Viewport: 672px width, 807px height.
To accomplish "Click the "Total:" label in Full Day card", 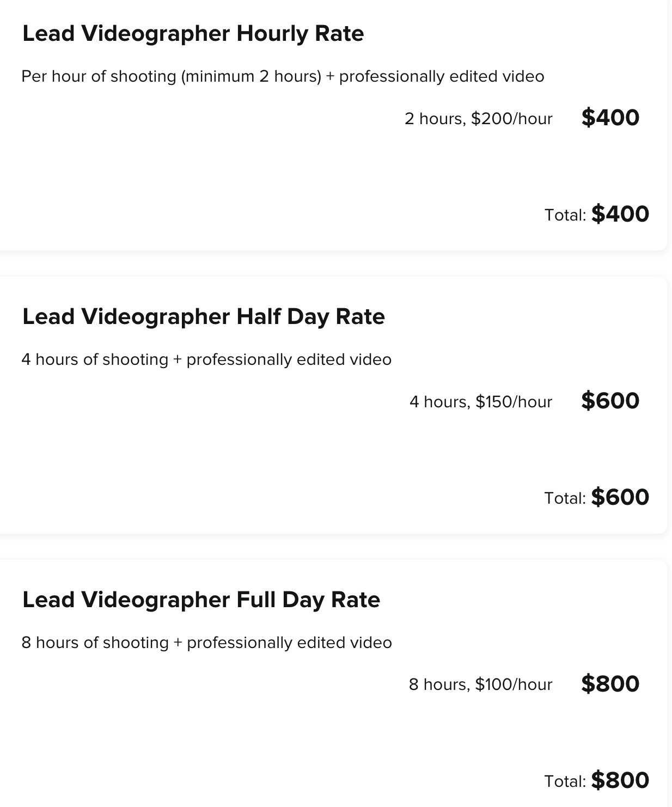I will 565,781.
